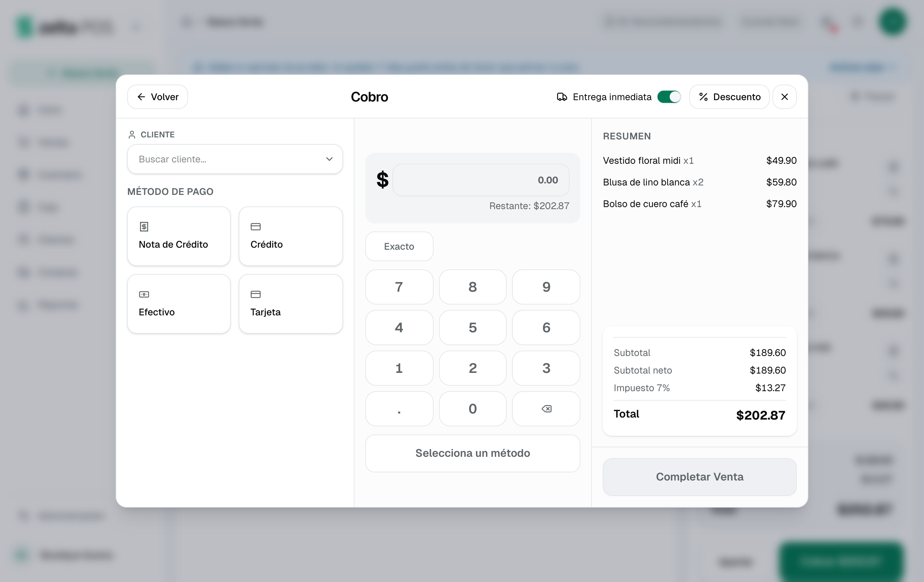Click the backspace delete key icon
924x582 pixels.
click(x=546, y=408)
